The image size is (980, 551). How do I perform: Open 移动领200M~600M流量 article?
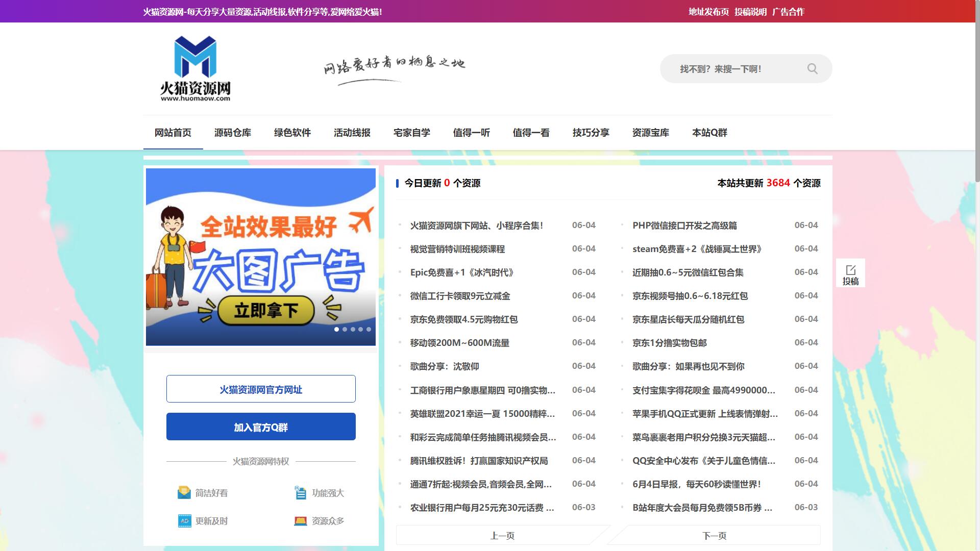tap(460, 343)
